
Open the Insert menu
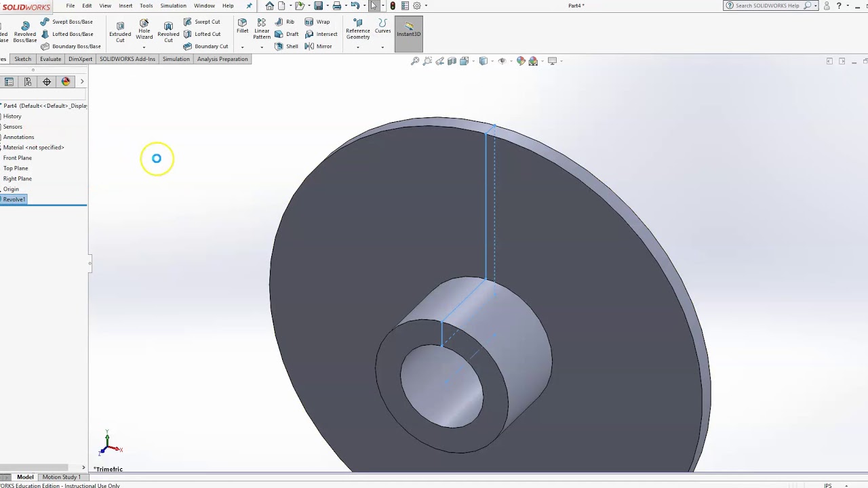(125, 5)
